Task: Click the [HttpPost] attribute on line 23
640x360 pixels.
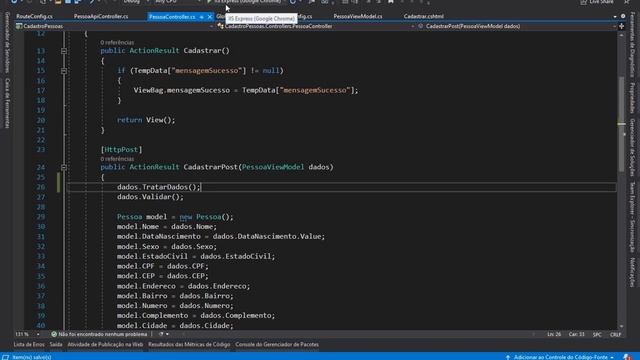Action: coord(121,150)
